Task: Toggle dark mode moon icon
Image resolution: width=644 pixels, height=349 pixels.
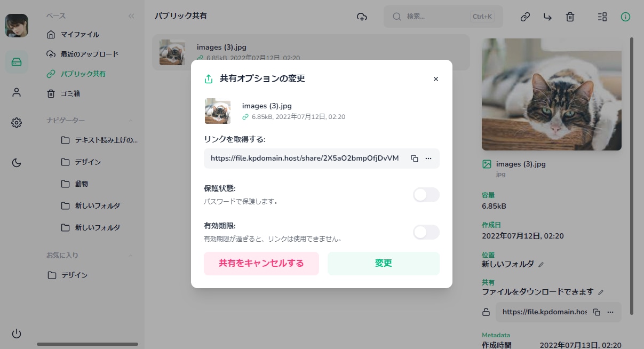Action: (17, 163)
